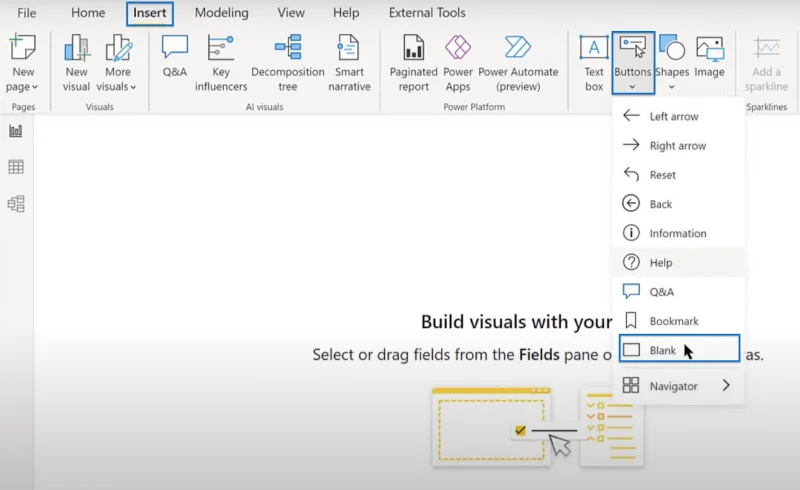Screen dimensions: 800x490
Task: Expand the More visuals dropdown arrow
Action: point(133,87)
